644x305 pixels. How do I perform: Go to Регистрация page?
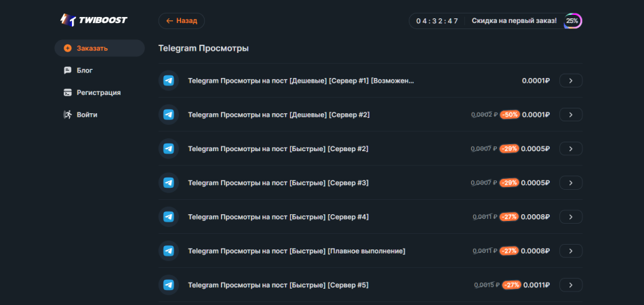[98, 92]
